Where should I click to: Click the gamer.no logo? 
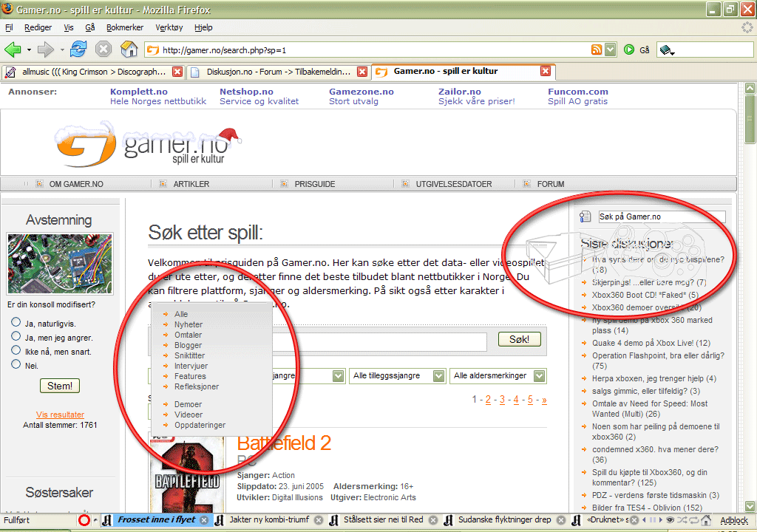[x=149, y=143]
